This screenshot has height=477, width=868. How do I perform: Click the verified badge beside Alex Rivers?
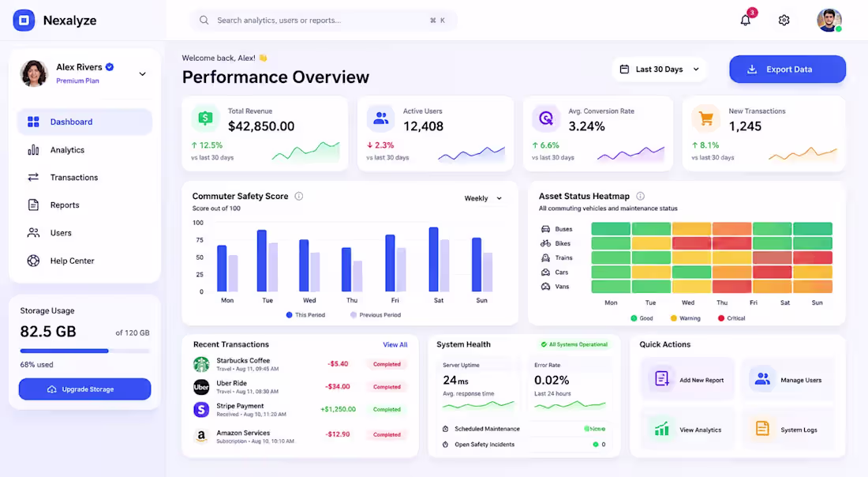110,67
